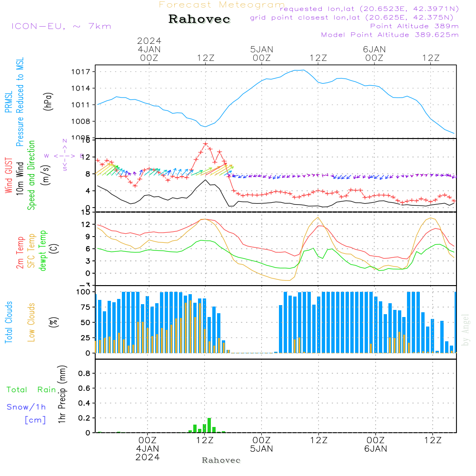
Task: Click the bottom axis "00Z 4JAN 2024" label
Action: [148, 449]
